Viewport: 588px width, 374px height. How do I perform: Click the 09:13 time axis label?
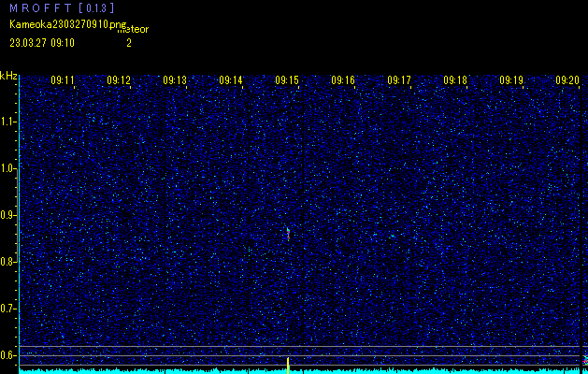175,80
